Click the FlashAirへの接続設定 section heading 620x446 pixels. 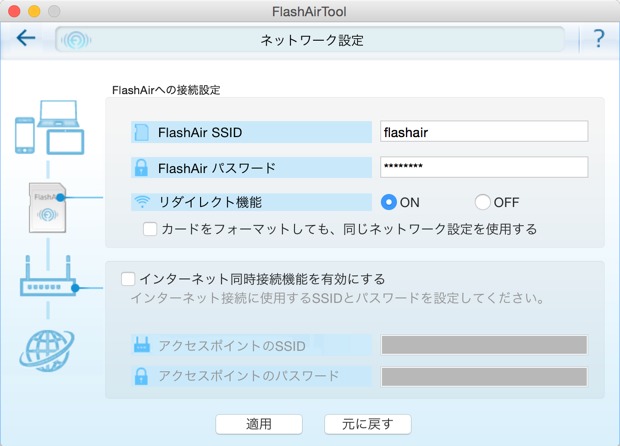[166, 90]
